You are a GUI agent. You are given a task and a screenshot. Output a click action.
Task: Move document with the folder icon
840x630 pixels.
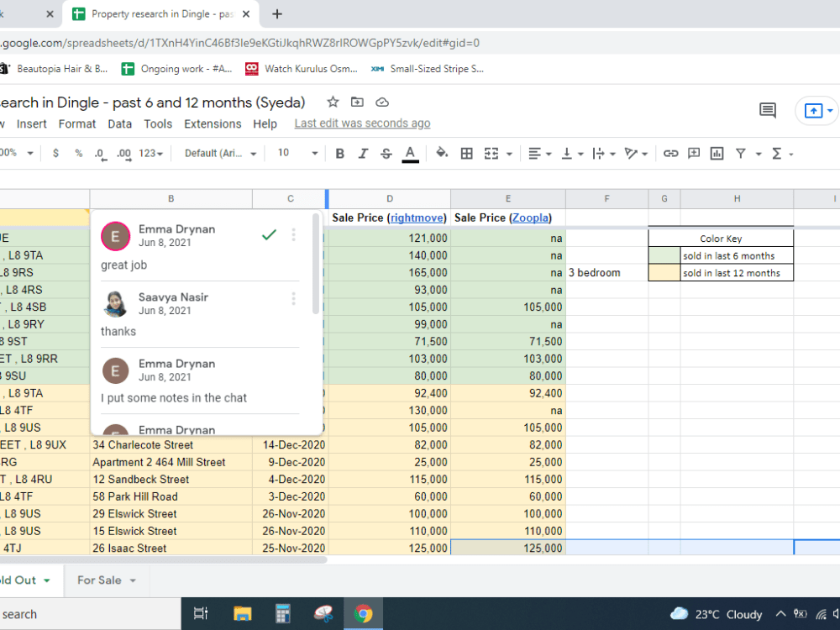(357, 102)
